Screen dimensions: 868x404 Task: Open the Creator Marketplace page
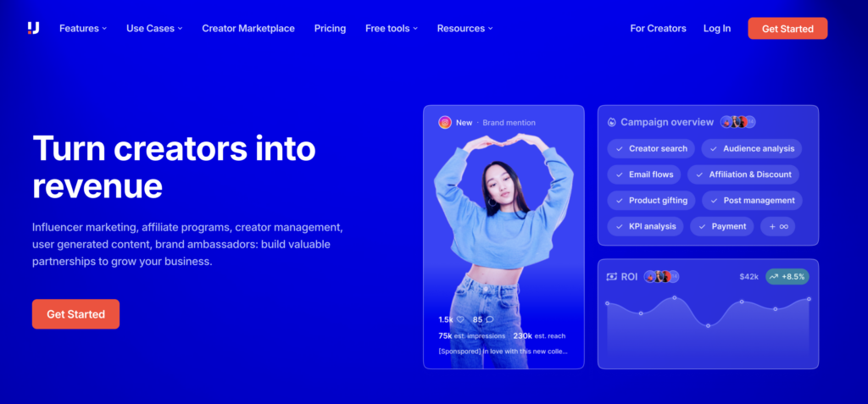coord(248,28)
